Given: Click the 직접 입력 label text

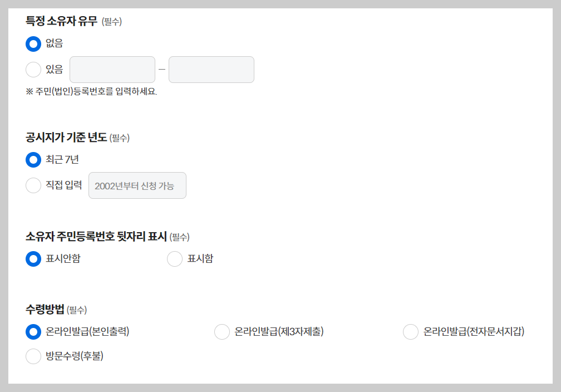Looking at the screenshot, I should 62,185.
